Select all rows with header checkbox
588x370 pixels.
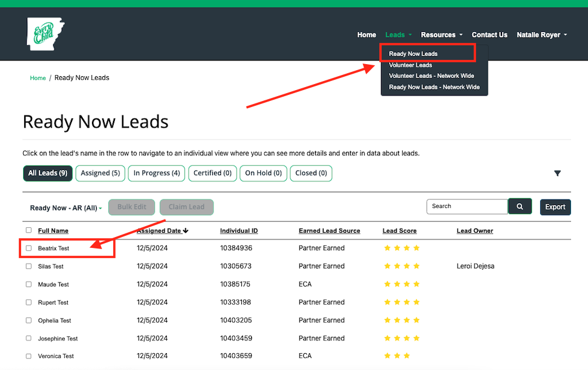tap(28, 230)
